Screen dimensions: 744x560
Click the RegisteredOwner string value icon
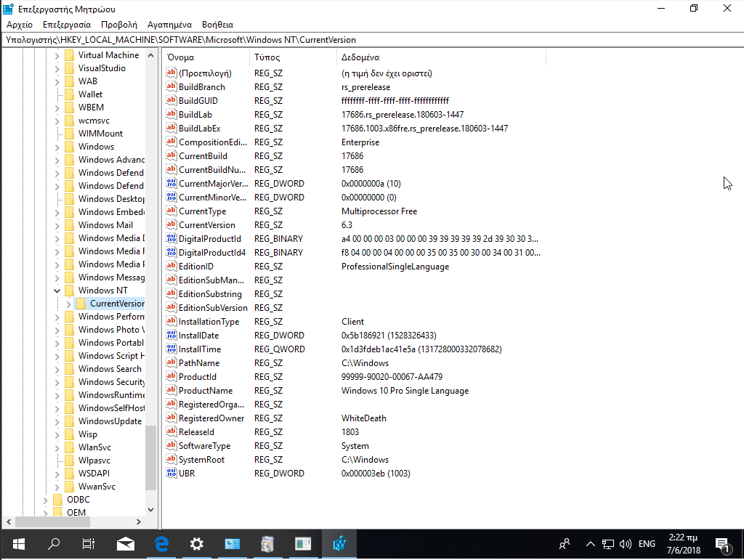pyautogui.click(x=171, y=418)
